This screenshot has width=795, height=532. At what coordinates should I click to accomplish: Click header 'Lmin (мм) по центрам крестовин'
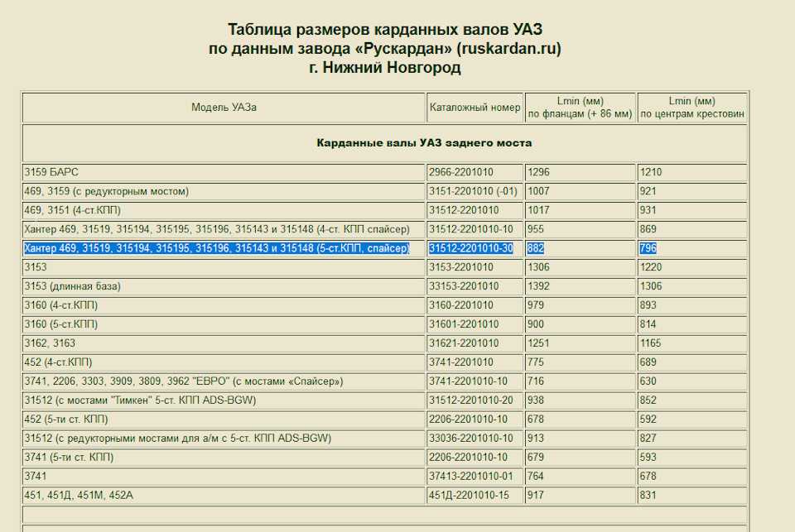(x=692, y=108)
